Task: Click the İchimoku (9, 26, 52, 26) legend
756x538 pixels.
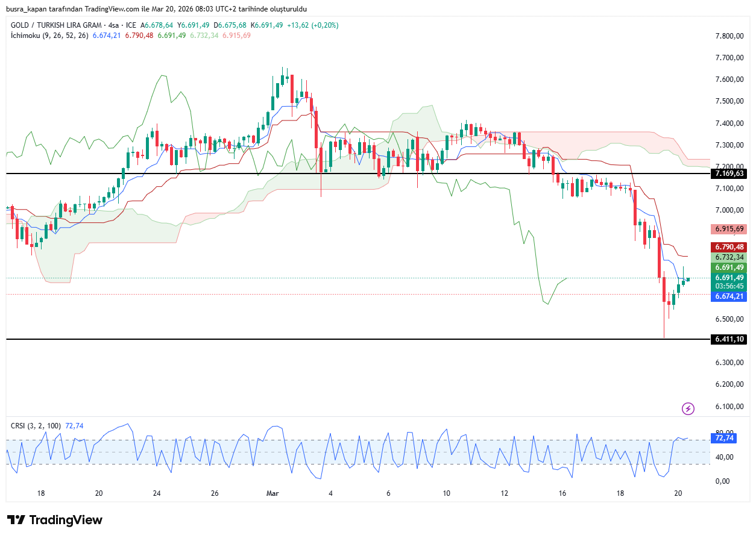Action: (49, 36)
